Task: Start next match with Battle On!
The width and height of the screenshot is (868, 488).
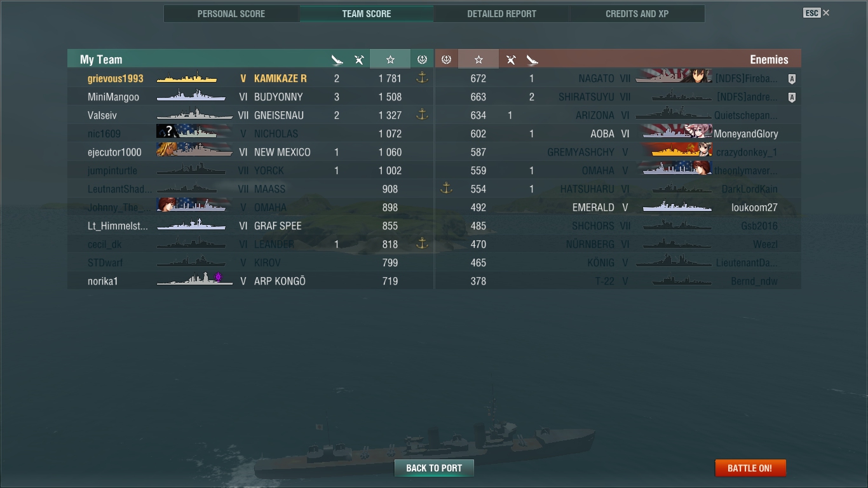Action: (750, 468)
